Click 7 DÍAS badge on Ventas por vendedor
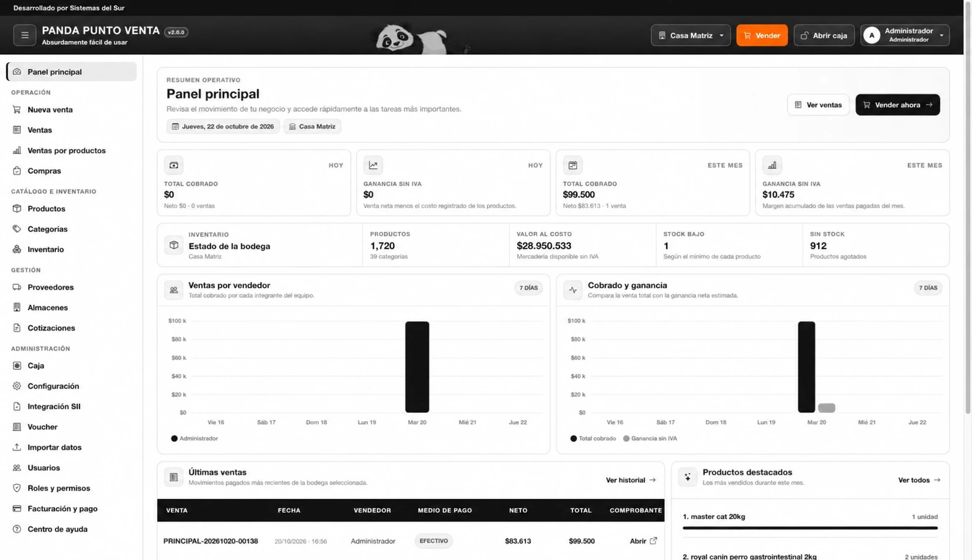 [528, 288]
